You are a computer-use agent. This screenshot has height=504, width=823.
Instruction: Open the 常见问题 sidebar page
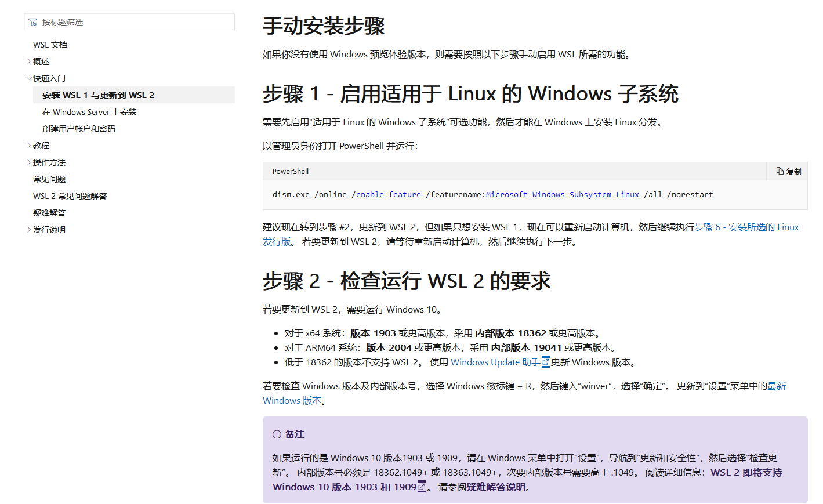click(x=49, y=179)
